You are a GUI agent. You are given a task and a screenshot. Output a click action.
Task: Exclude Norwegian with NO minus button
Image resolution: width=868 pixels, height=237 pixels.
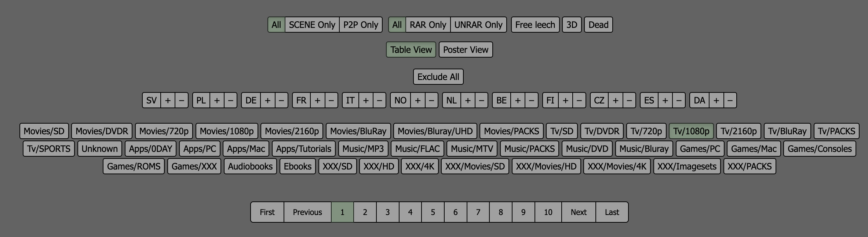(x=431, y=101)
